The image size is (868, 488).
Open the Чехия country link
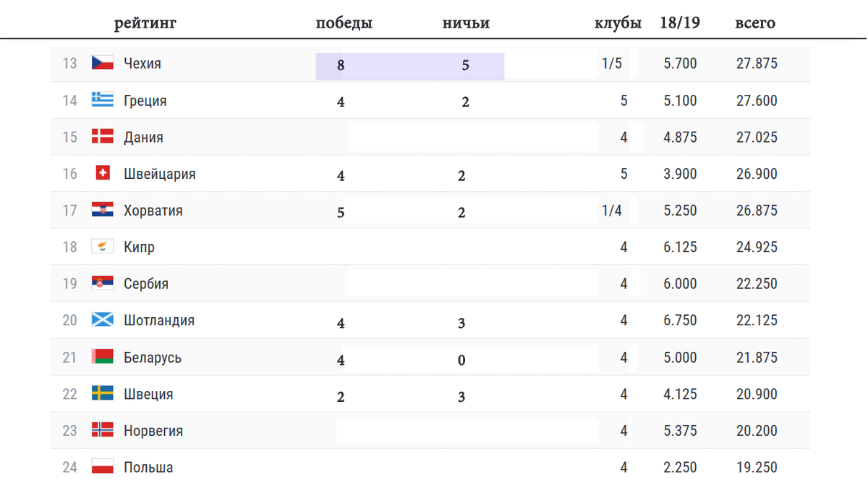click(142, 64)
